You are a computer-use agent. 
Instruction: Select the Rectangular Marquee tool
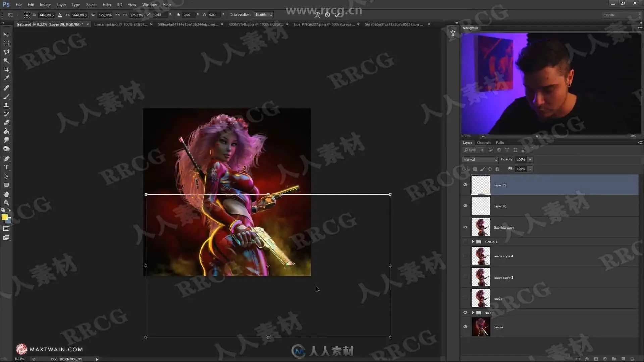click(x=6, y=43)
